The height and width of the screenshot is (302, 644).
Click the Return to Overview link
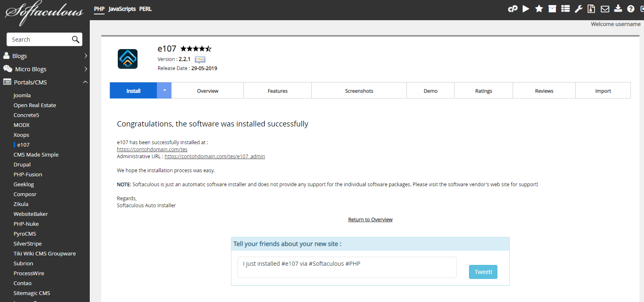click(370, 220)
